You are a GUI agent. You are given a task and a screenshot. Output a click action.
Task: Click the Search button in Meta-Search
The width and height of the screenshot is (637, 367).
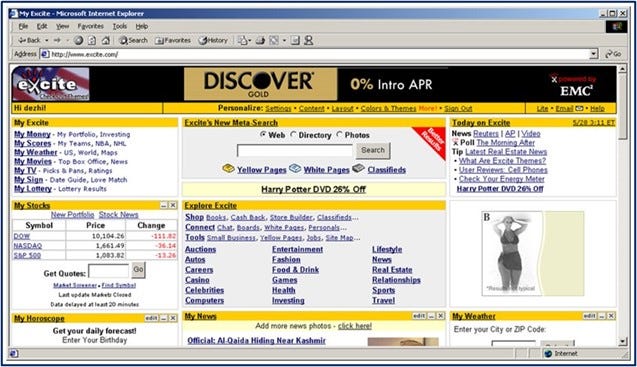pos(373,150)
